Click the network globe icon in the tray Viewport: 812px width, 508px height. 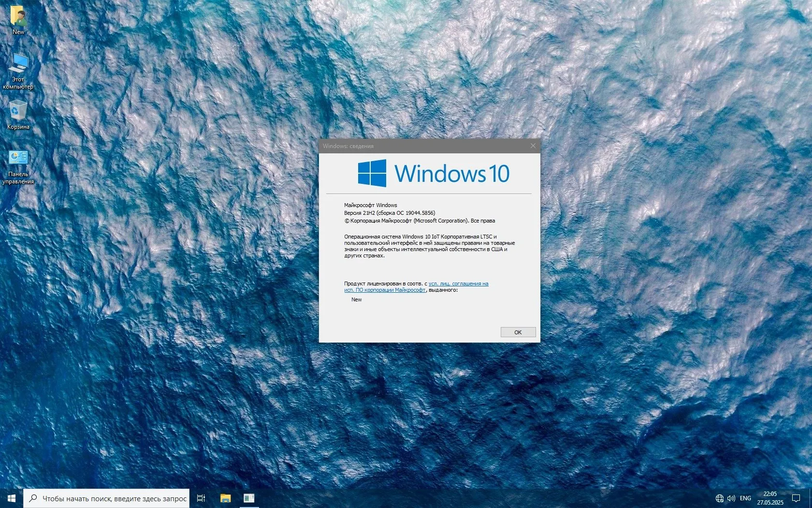(x=719, y=498)
